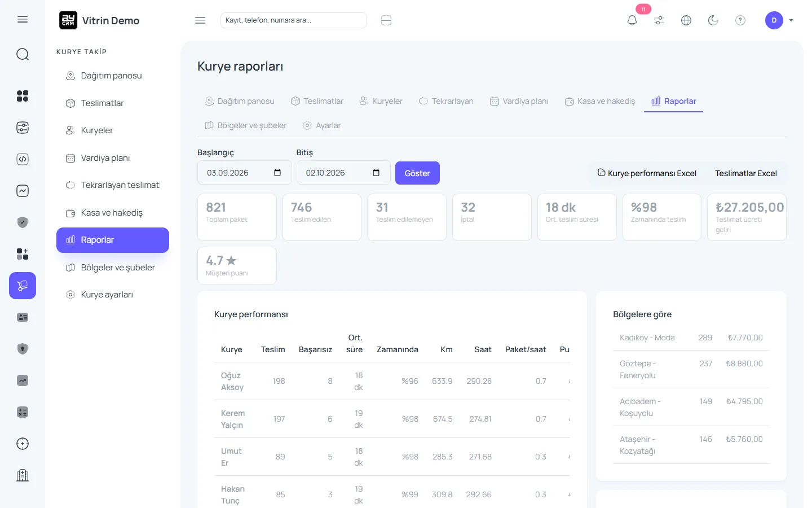This screenshot has height=508, width=812.
Task: Click the Vitrin Demo logo
Action: point(99,20)
